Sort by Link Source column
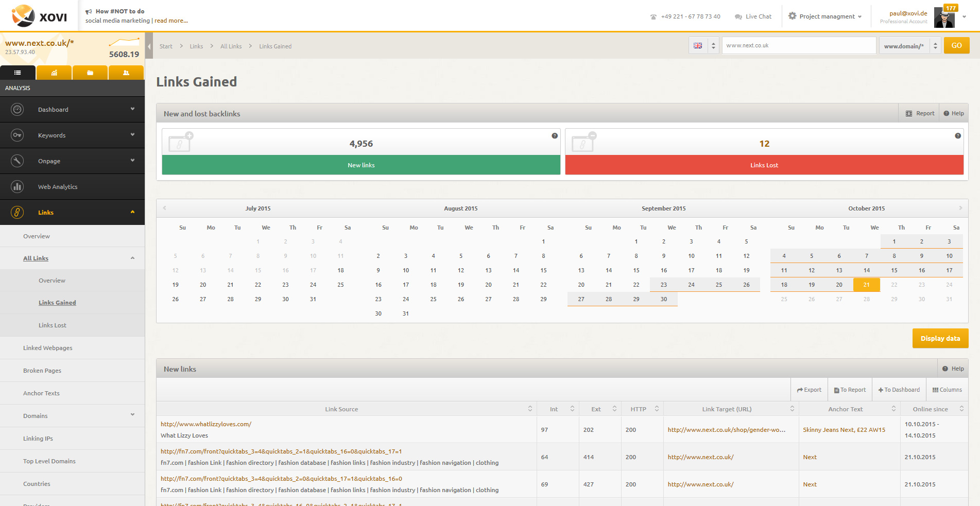The height and width of the screenshot is (506, 980). point(347,409)
